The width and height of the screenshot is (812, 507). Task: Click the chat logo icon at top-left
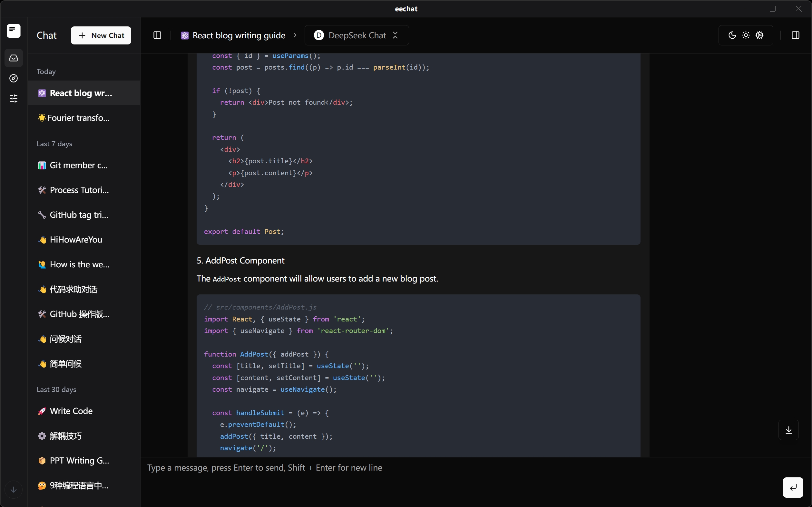tap(14, 31)
